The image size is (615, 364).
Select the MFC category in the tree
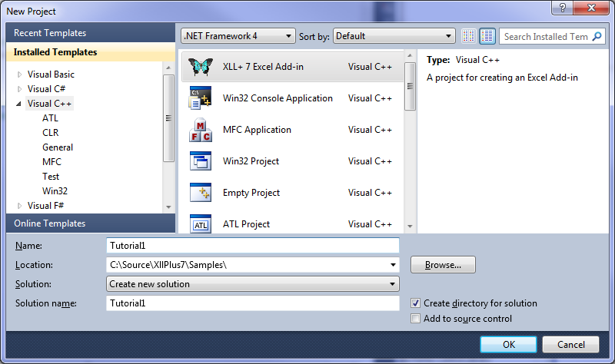pos(52,162)
